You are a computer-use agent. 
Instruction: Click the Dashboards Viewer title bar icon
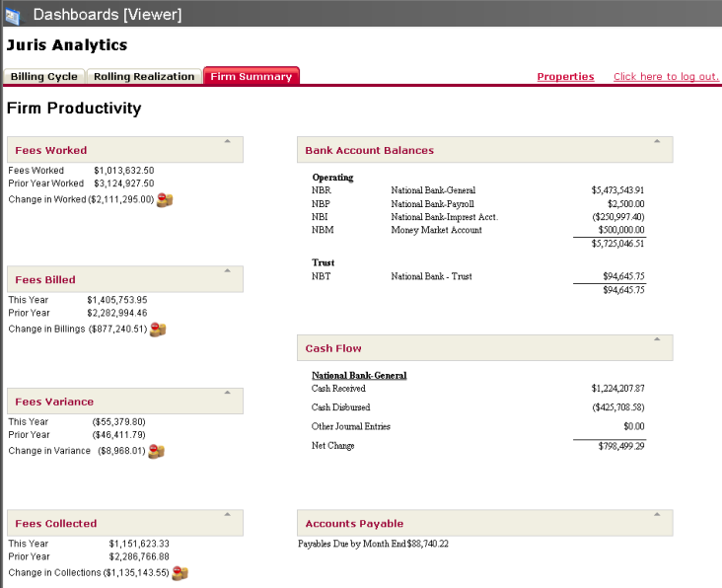pyautogui.click(x=13, y=14)
